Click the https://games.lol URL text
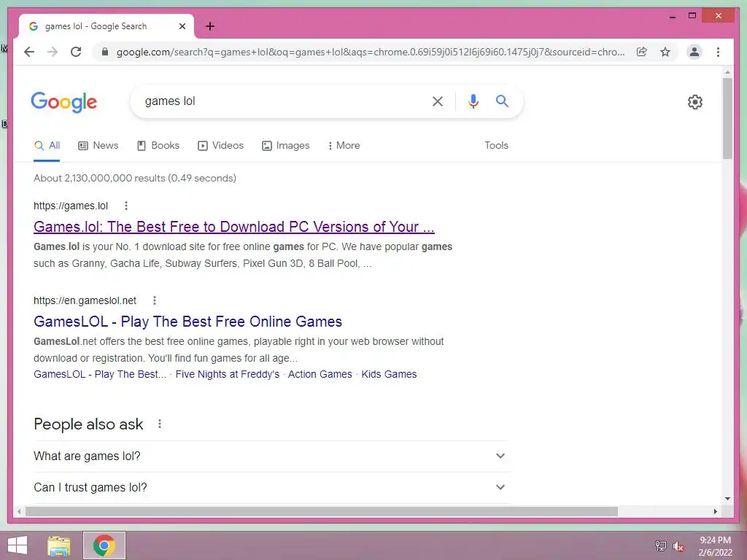 [71, 206]
